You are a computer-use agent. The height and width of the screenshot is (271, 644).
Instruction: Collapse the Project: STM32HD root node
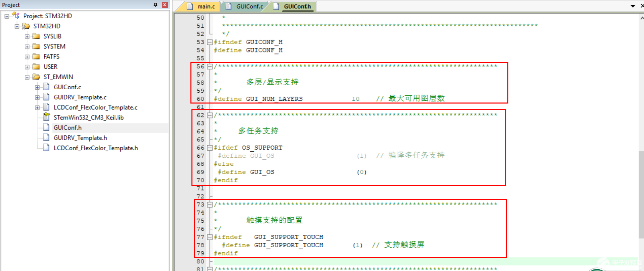7,16
